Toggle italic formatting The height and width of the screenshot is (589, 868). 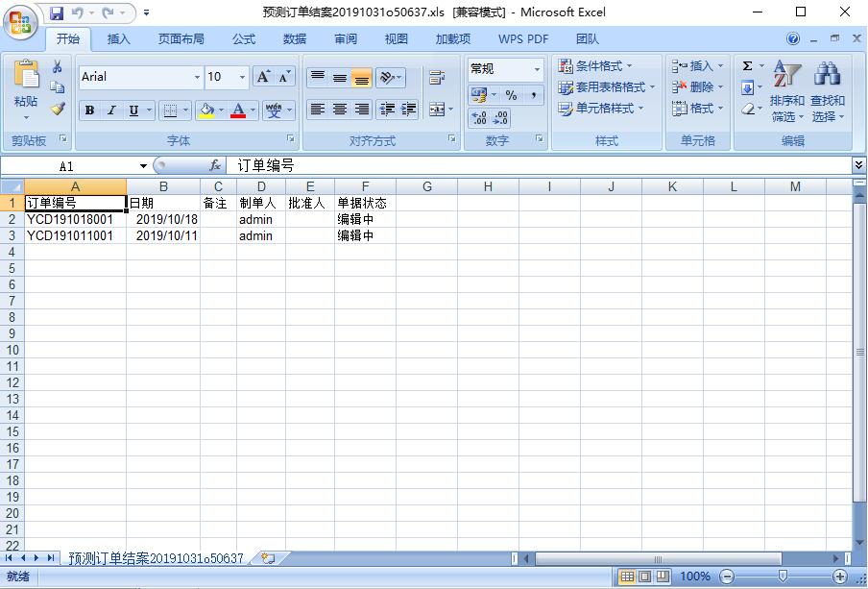click(111, 110)
